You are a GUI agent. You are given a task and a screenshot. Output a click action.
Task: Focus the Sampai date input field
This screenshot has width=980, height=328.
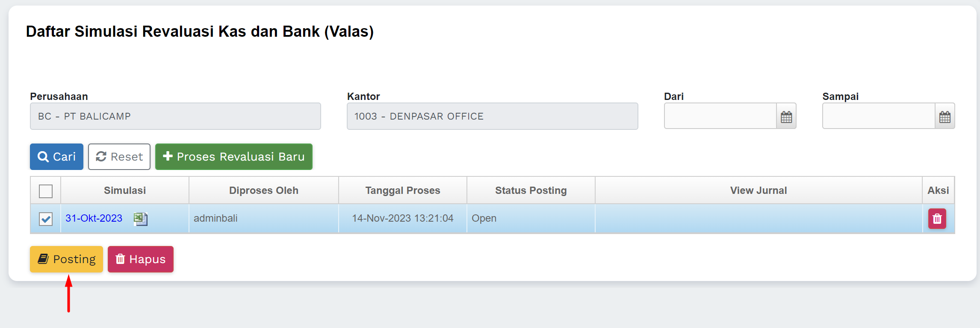click(879, 116)
